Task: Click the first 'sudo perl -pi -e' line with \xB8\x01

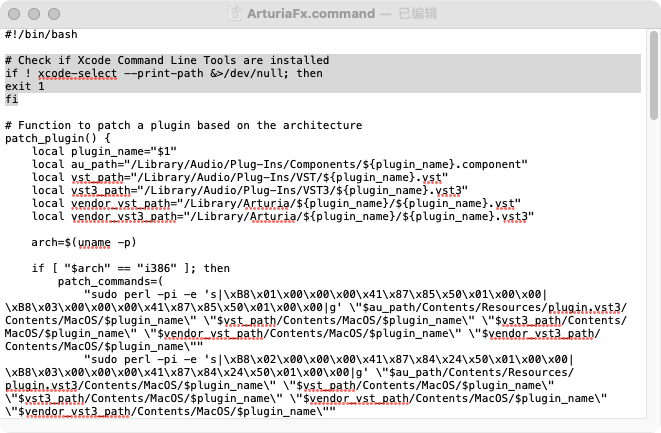Action: coord(315,294)
